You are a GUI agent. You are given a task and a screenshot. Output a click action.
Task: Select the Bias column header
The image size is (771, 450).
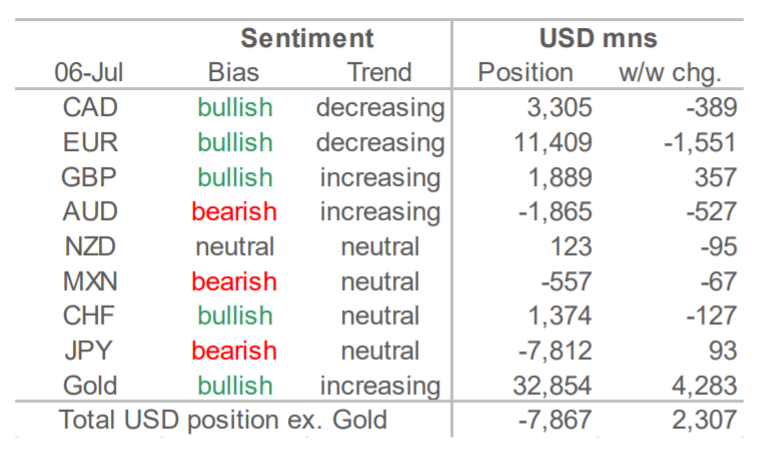233,73
